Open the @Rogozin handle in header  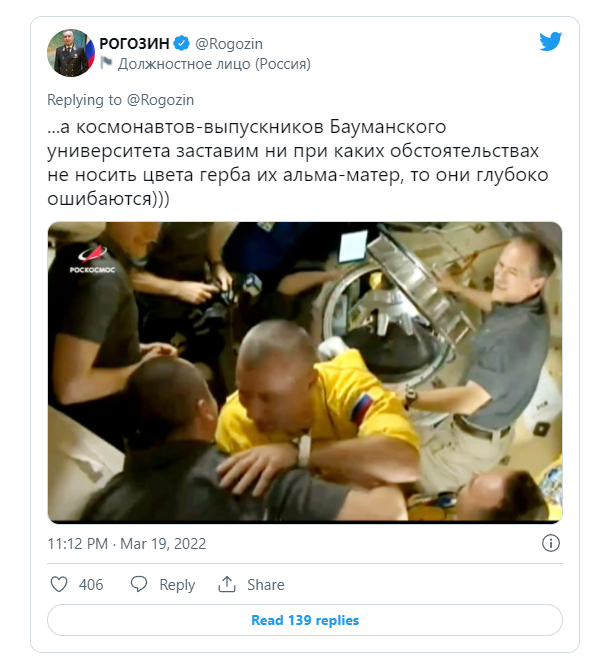(x=229, y=44)
